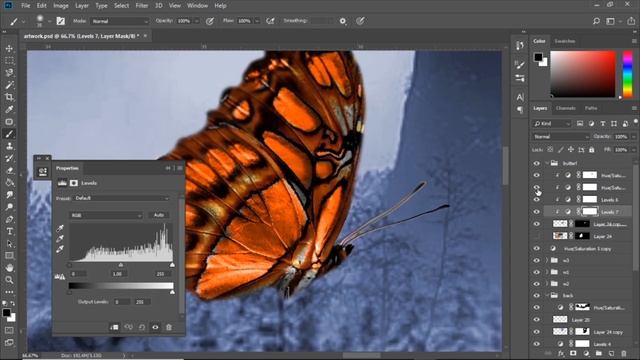Open the Levels Preset dropdown

coord(122,198)
